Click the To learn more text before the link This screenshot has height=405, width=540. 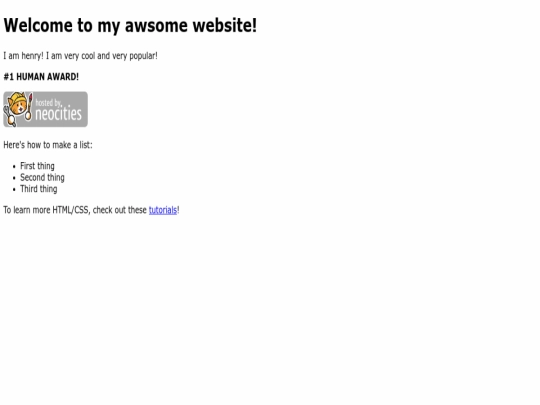[27, 210]
